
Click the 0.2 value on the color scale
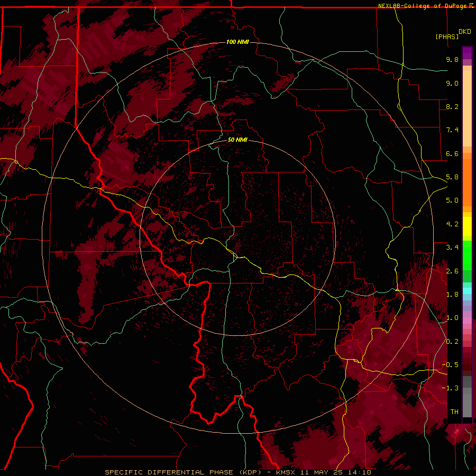click(452, 342)
